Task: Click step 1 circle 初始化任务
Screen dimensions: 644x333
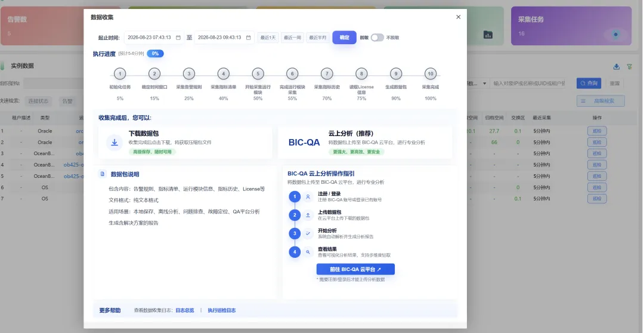Action: [x=120, y=74]
